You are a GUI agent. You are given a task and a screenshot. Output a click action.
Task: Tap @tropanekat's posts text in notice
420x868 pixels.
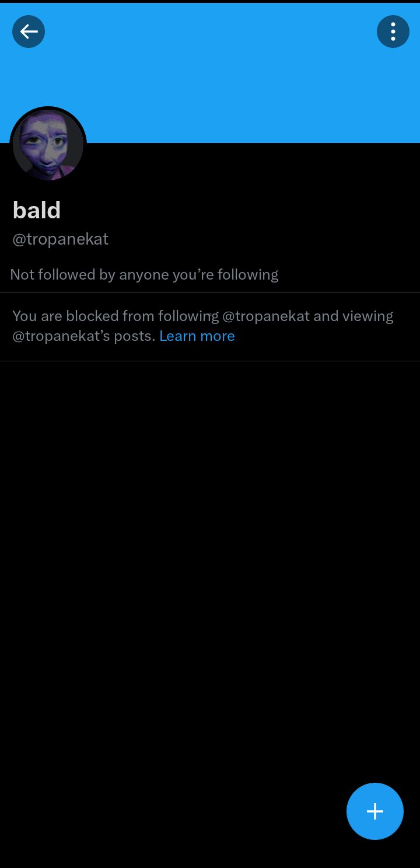[84, 336]
